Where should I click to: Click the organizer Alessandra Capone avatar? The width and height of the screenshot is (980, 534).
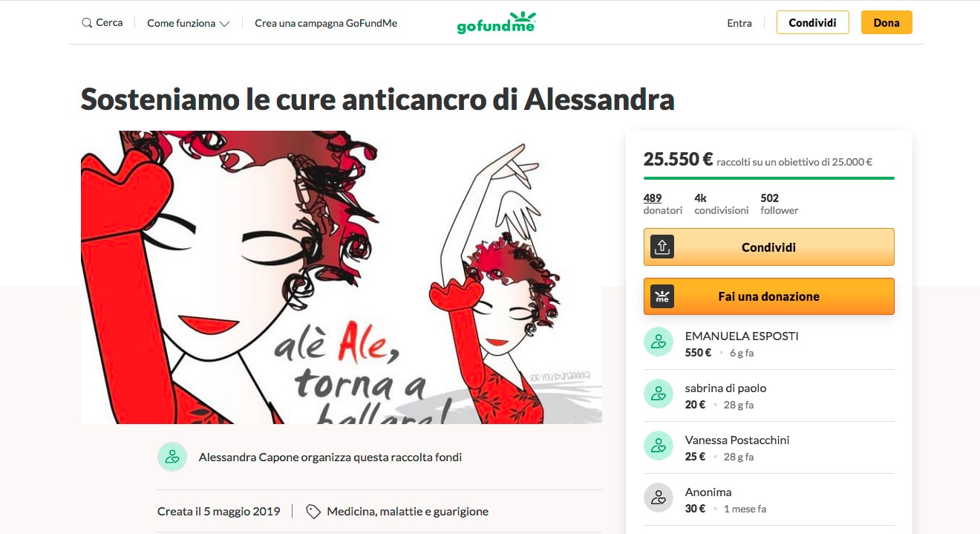[x=172, y=457]
